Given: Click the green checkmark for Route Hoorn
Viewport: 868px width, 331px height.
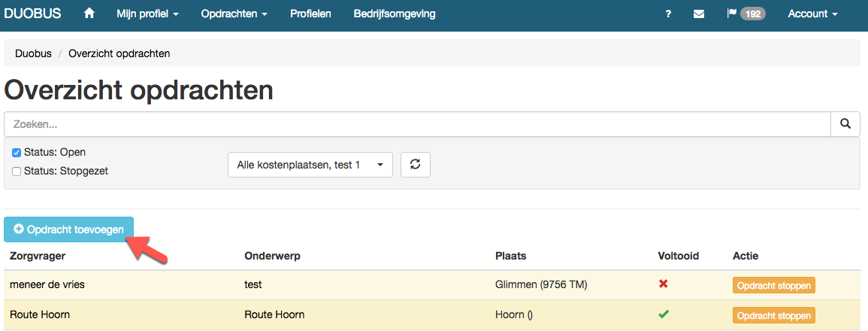Looking at the screenshot, I should coord(663,314).
